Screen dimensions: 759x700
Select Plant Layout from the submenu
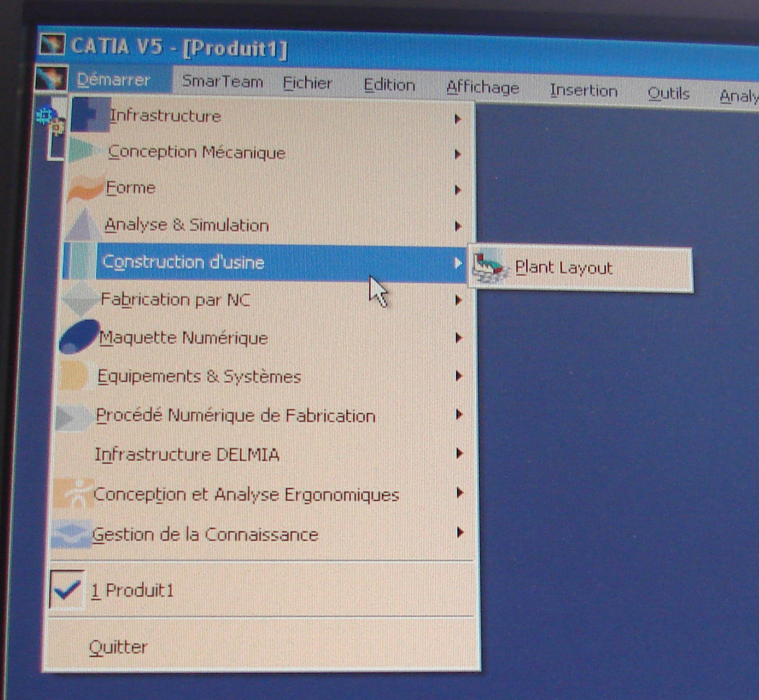click(563, 268)
